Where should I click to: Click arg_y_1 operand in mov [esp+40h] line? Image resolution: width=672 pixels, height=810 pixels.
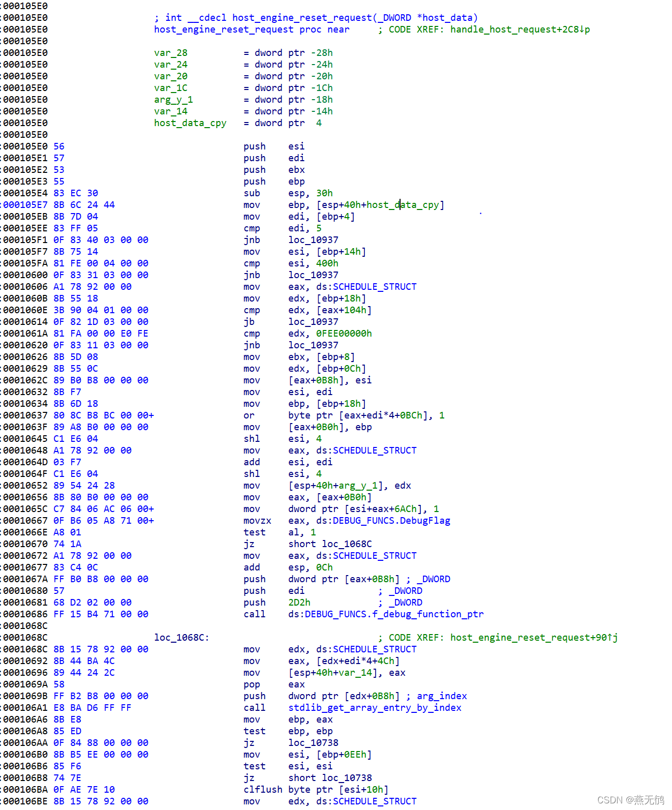coord(358,486)
